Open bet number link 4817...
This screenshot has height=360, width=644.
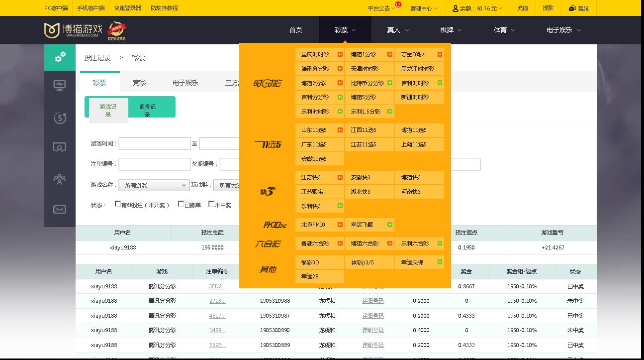(217, 316)
